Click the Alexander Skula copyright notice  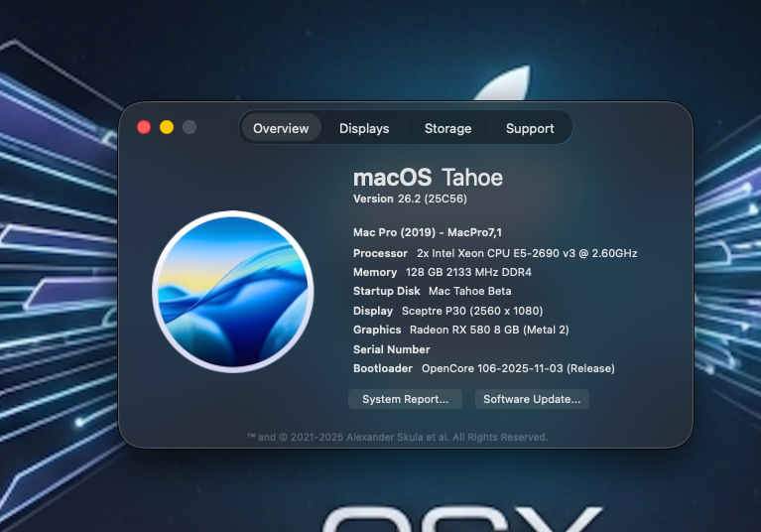(x=398, y=437)
